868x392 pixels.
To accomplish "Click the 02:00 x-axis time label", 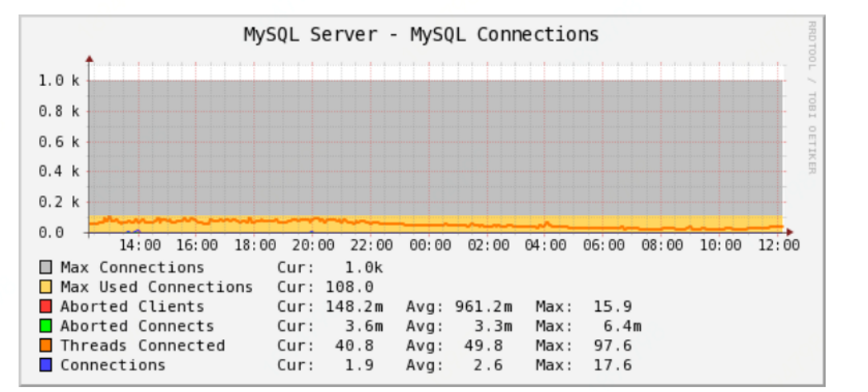I will [488, 245].
